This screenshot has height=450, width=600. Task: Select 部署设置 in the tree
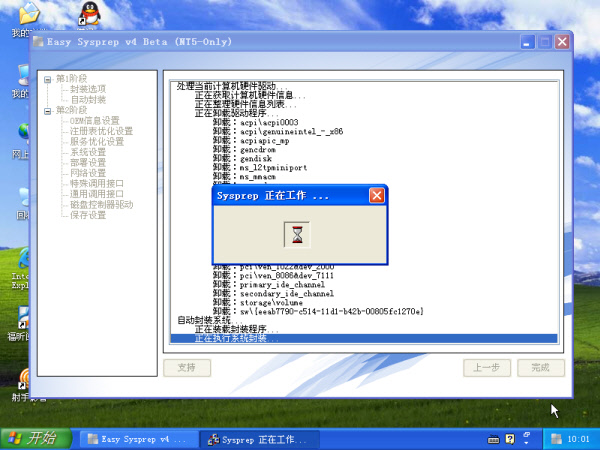coord(88,163)
